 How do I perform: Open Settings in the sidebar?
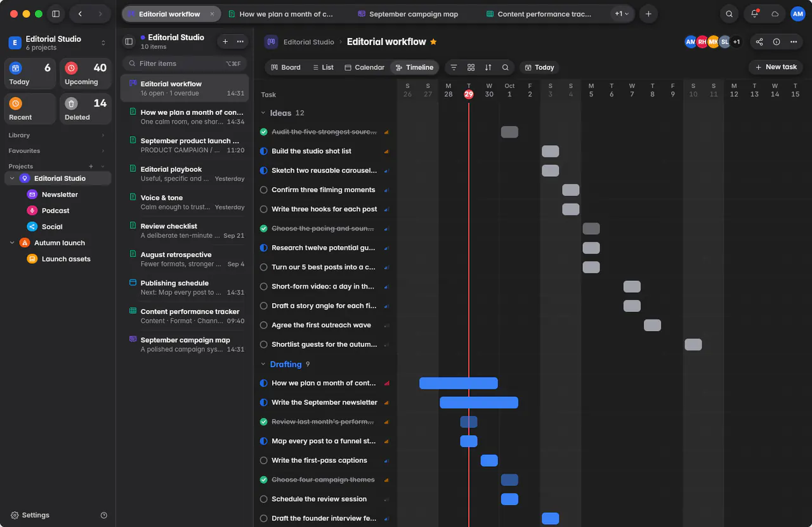coord(30,515)
